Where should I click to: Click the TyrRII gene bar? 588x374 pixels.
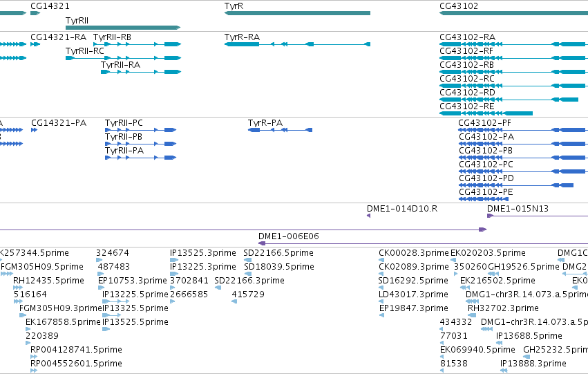tap(123, 28)
